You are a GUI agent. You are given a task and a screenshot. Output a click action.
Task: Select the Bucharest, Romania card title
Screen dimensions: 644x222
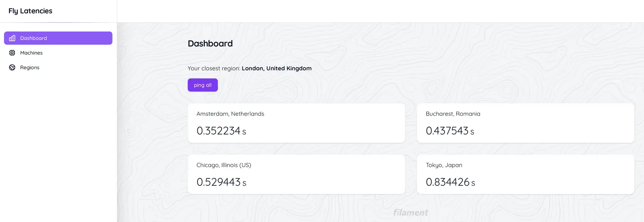point(453,114)
